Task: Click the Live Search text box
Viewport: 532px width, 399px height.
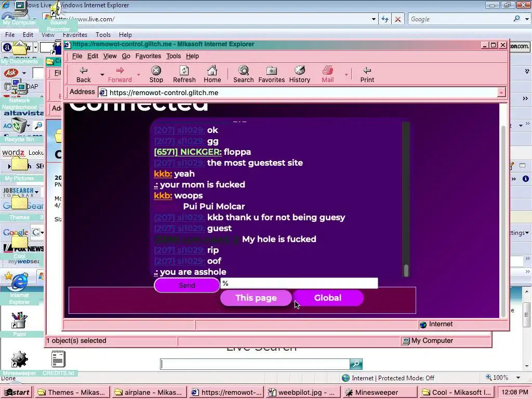Action: coord(255,364)
